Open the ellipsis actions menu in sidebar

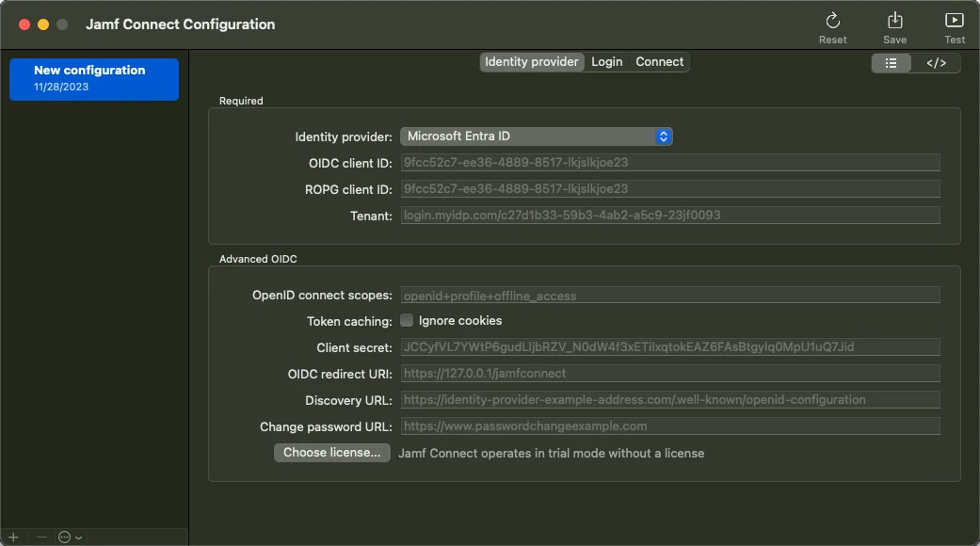[70, 538]
